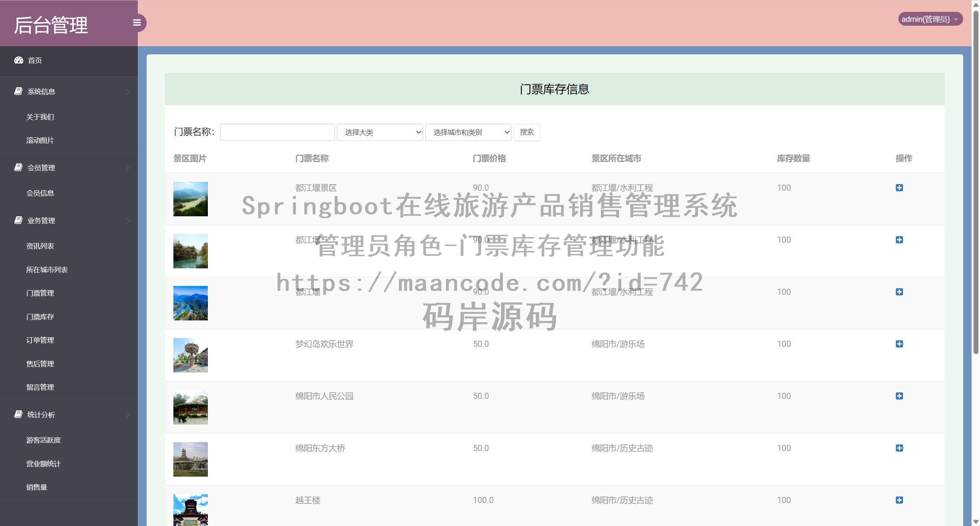Click the 梦幻岛欢乐世界 ticket name

[324, 344]
